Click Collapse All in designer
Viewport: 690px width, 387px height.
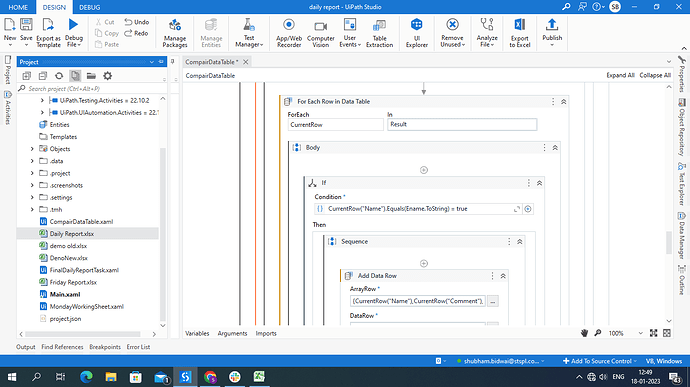655,75
